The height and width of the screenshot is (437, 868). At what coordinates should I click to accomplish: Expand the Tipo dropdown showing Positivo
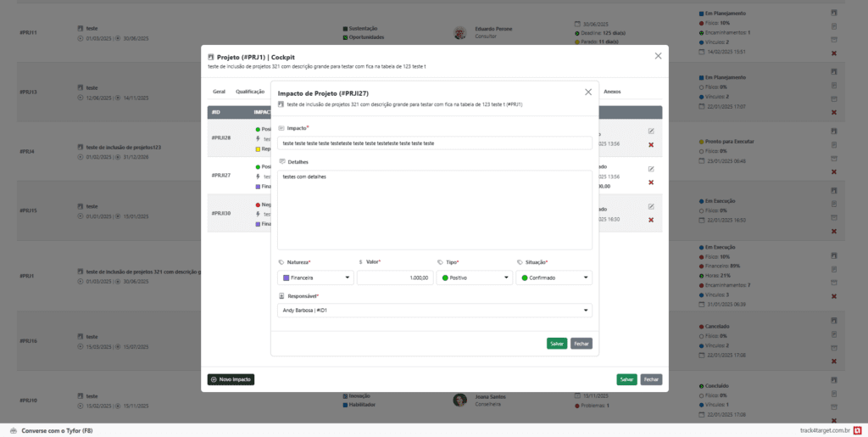pyautogui.click(x=473, y=277)
